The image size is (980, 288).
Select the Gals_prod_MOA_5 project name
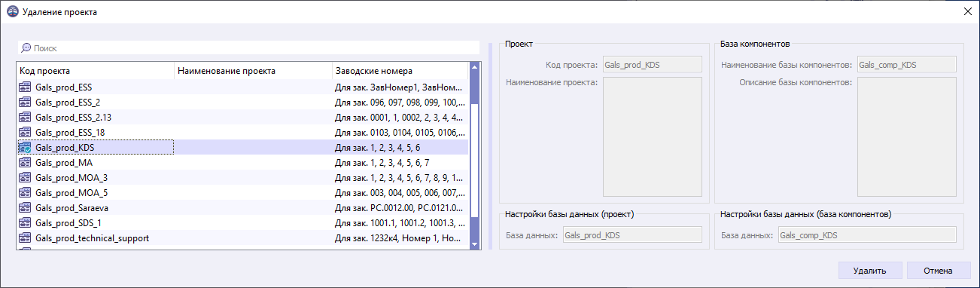[x=72, y=193]
